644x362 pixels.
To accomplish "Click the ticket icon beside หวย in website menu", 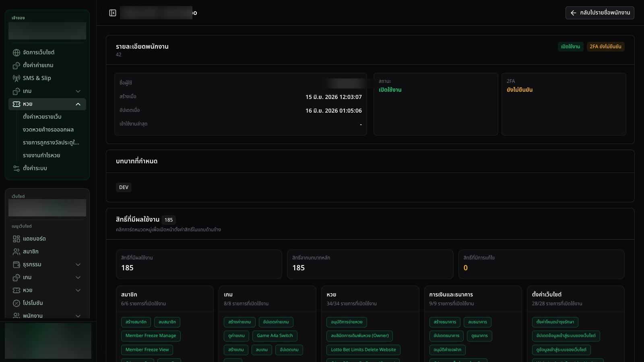I will [x=17, y=290].
